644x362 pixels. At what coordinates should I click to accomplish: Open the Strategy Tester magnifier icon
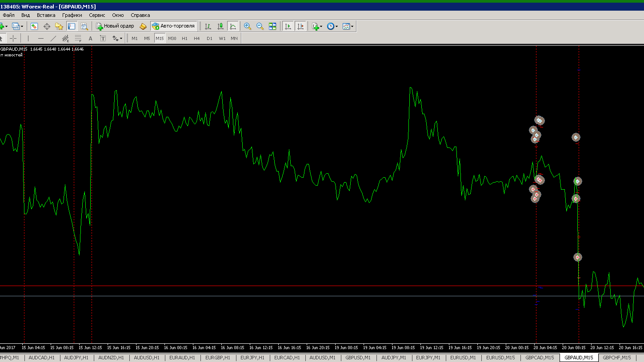coord(84,26)
